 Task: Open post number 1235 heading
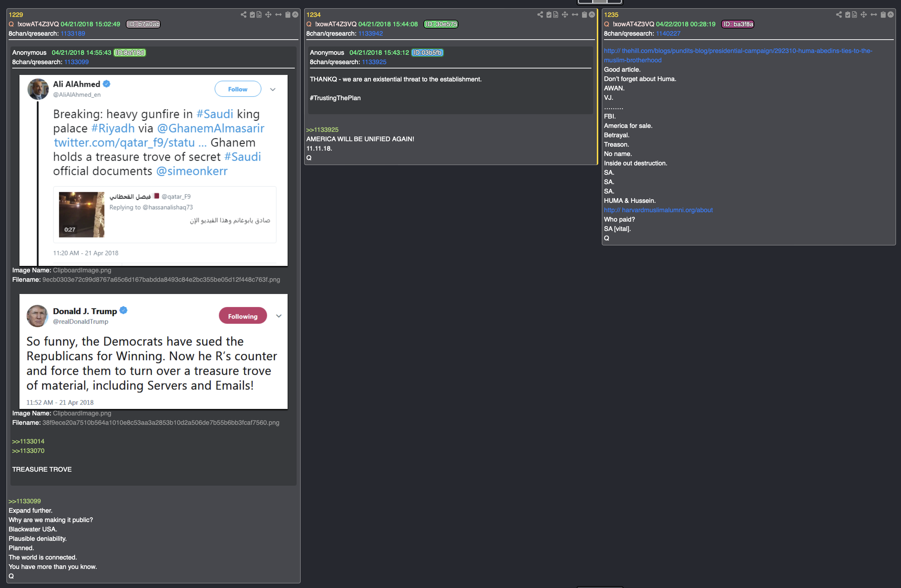[611, 15]
